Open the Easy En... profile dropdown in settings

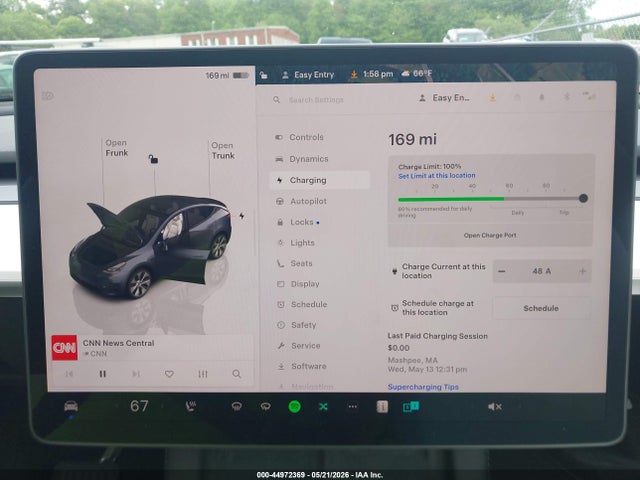pyautogui.click(x=445, y=98)
